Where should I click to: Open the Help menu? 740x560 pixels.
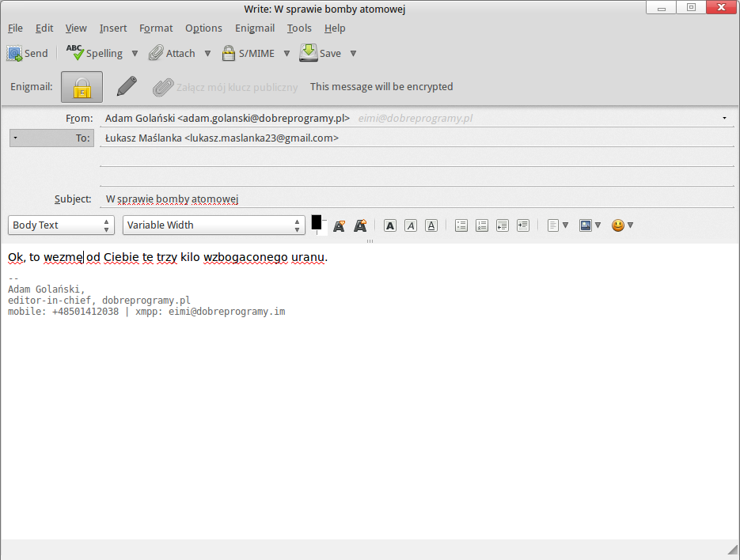tap(335, 28)
